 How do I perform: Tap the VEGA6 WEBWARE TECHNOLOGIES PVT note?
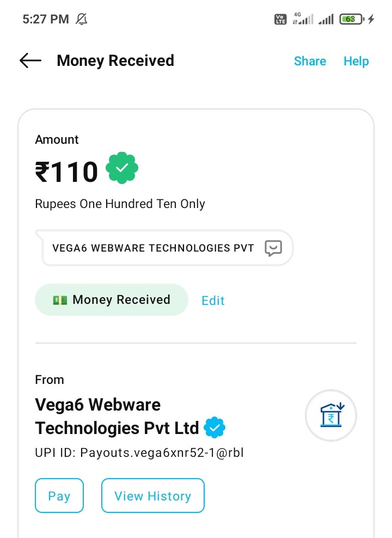coord(153,248)
